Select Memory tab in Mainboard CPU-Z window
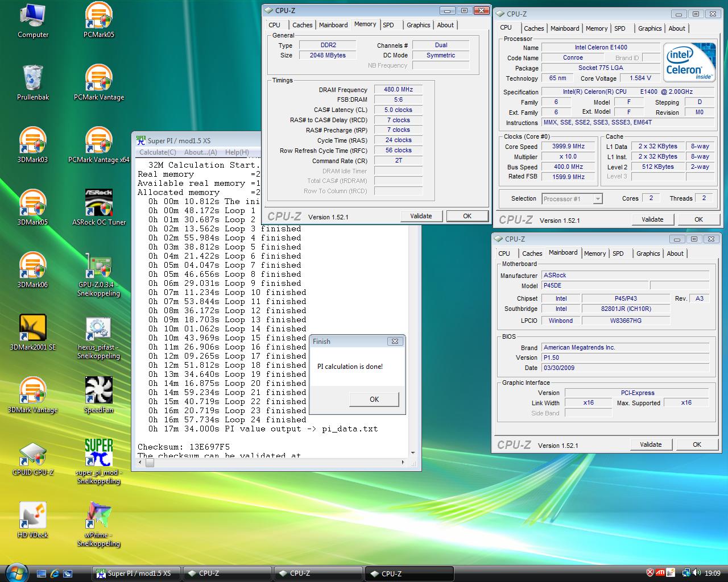 [x=594, y=253]
